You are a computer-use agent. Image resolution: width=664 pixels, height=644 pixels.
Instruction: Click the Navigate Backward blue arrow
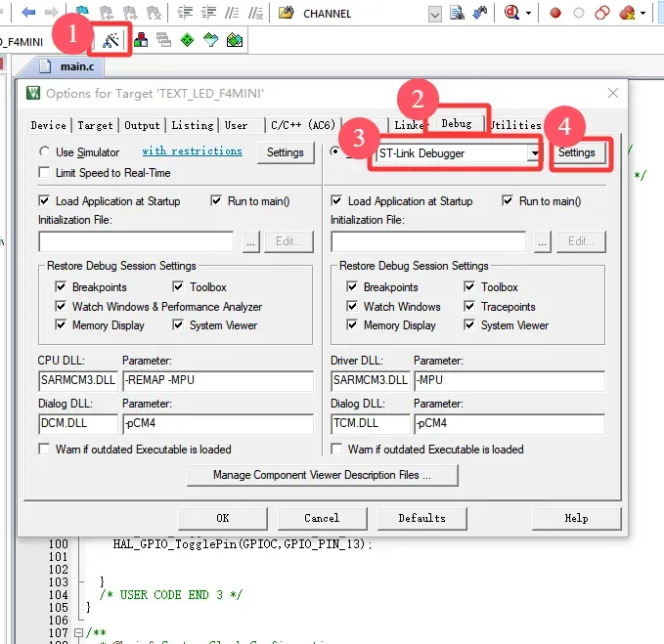click(28, 13)
